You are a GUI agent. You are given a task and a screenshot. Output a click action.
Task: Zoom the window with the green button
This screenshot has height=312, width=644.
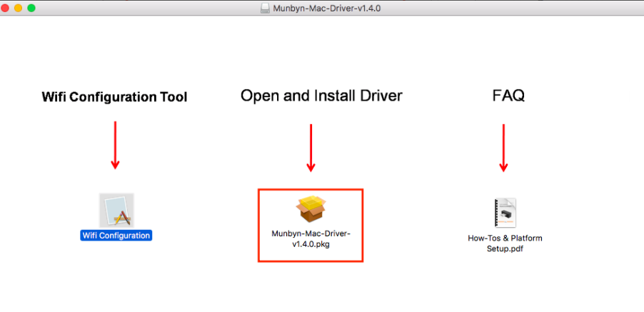tap(31, 8)
